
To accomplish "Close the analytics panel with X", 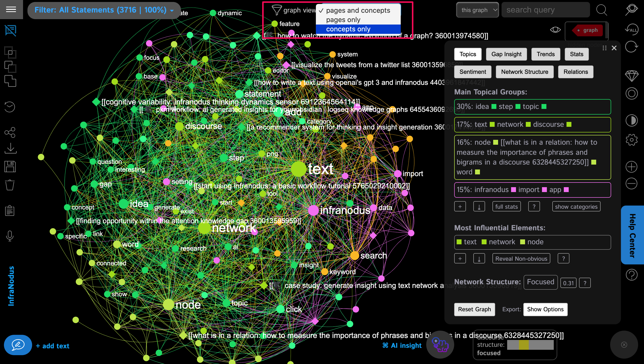I will point(614,48).
